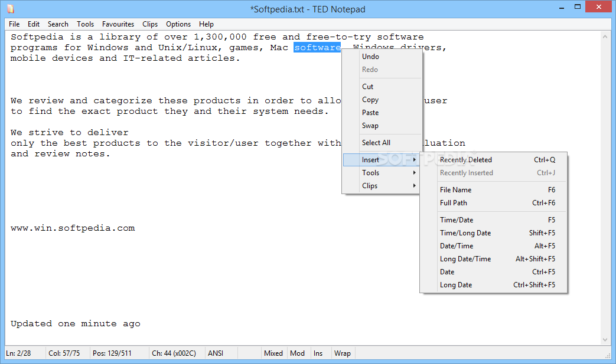
Task: Open the Edit menu
Action: [34, 24]
